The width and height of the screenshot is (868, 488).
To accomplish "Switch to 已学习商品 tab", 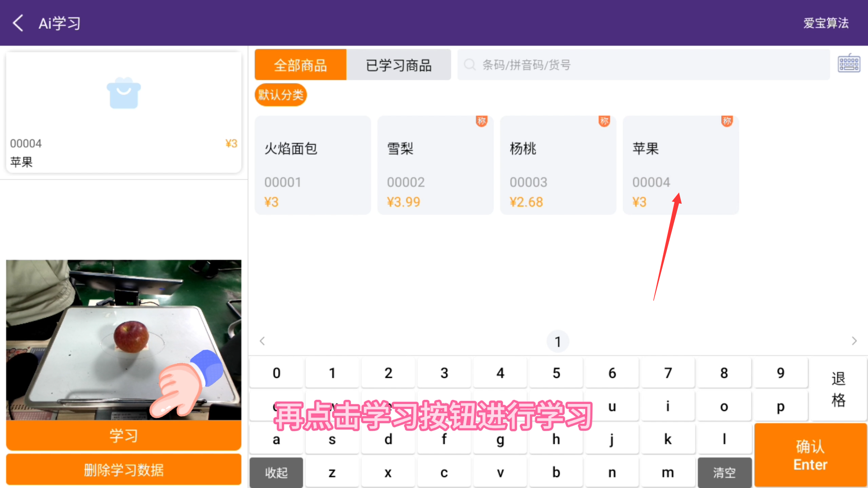I will 398,65.
